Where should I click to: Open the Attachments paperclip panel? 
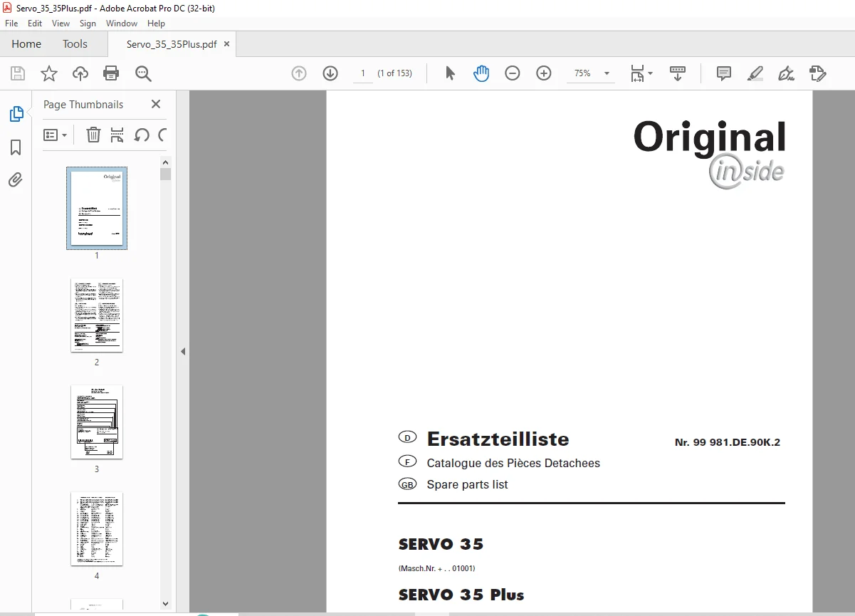pos(16,179)
